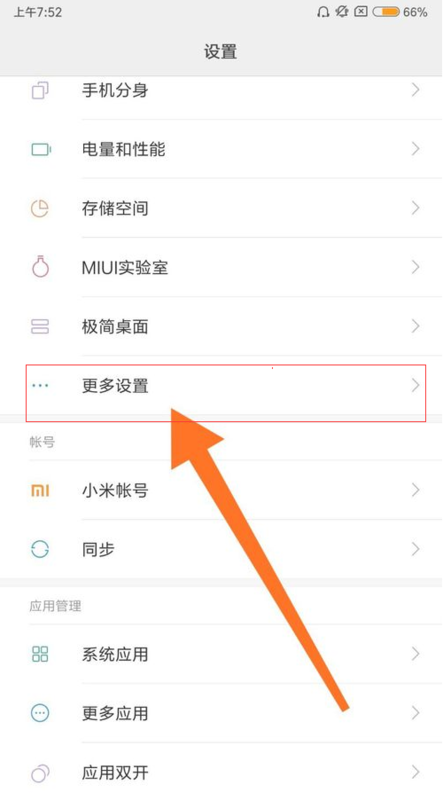
Task: Tap the 极简桌面 stacked bars icon
Action: click(40, 326)
